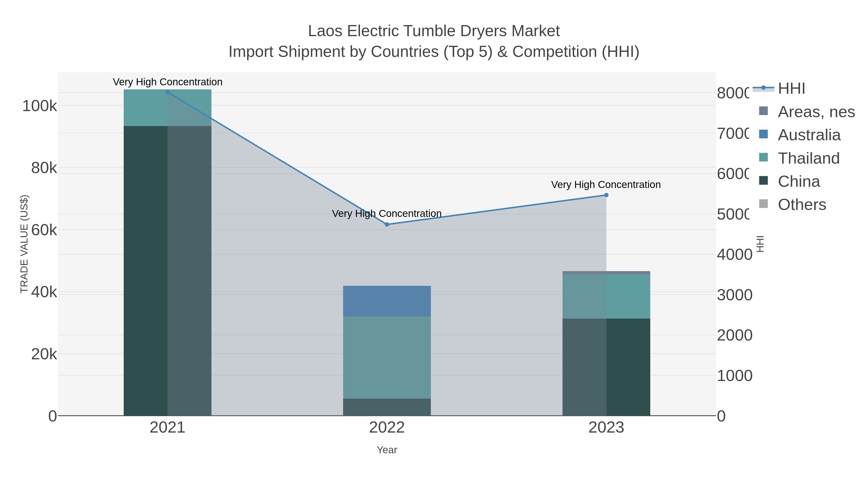Toggle the Areas, nes legend entry
The width and height of the screenshot is (868, 488).
pyautogui.click(x=807, y=112)
